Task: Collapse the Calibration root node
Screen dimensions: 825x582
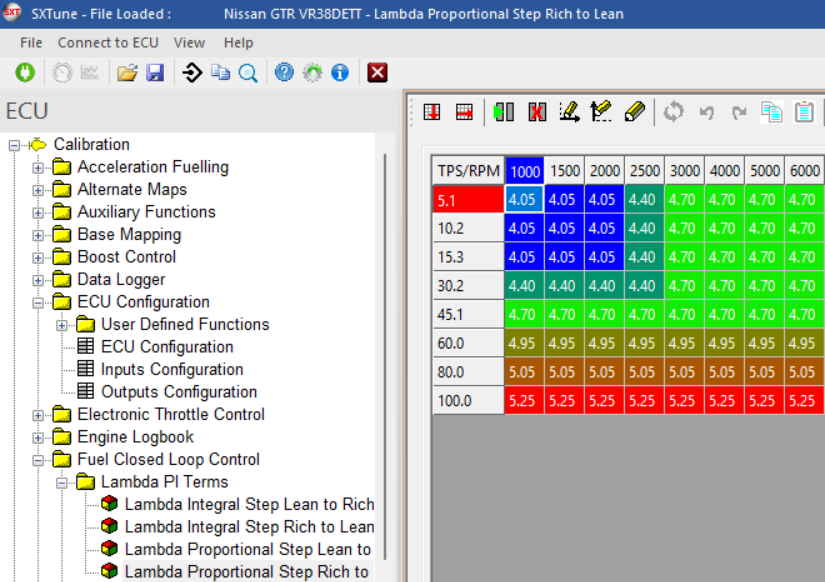Action: click(x=14, y=145)
